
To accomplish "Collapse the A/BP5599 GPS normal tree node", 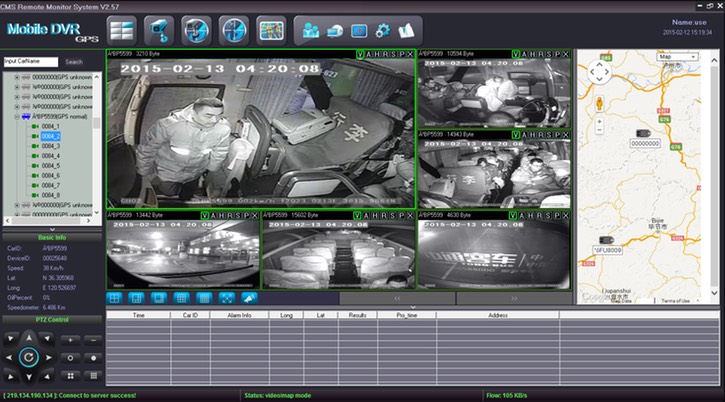I will coord(16,116).
